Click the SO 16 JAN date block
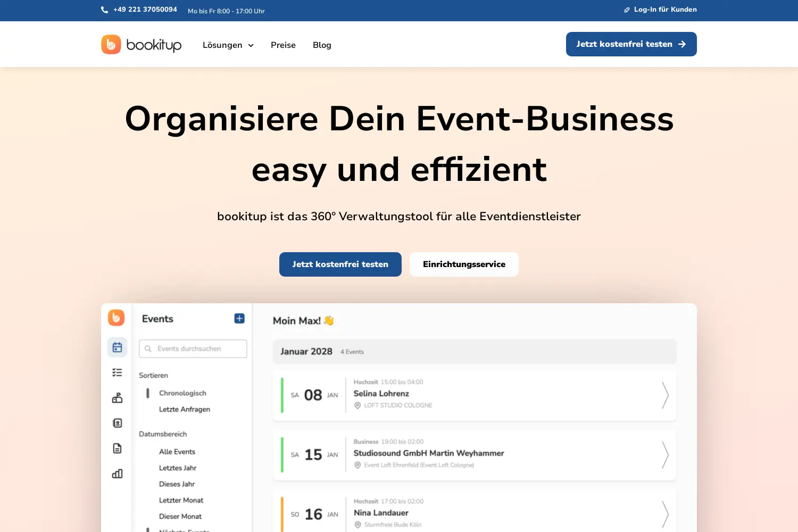 314,514
